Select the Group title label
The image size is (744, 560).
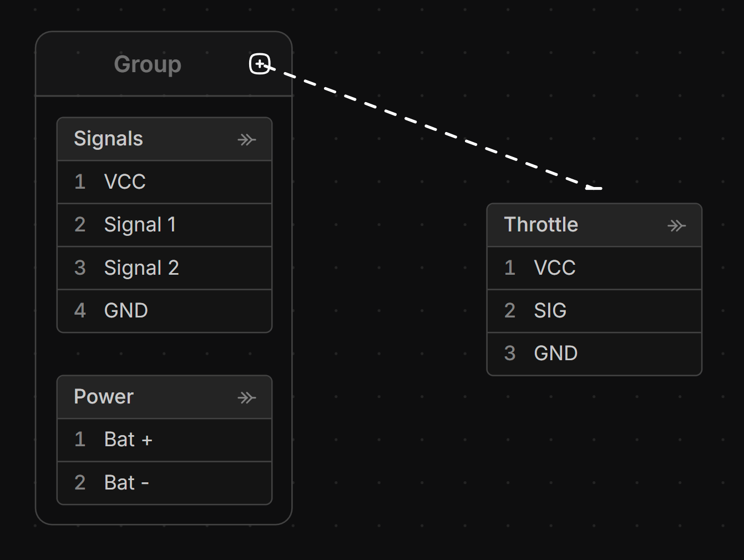coord(148,64)
